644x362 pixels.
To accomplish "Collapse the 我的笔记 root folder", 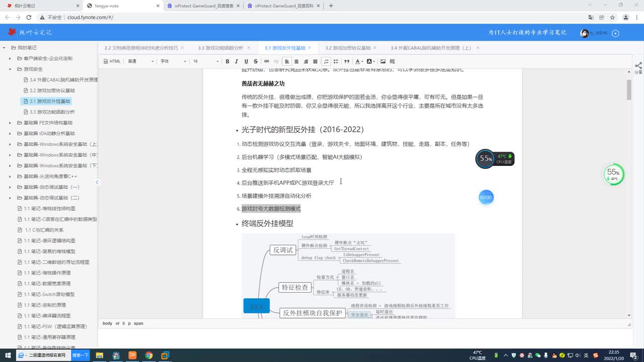I will pos(5,48).
